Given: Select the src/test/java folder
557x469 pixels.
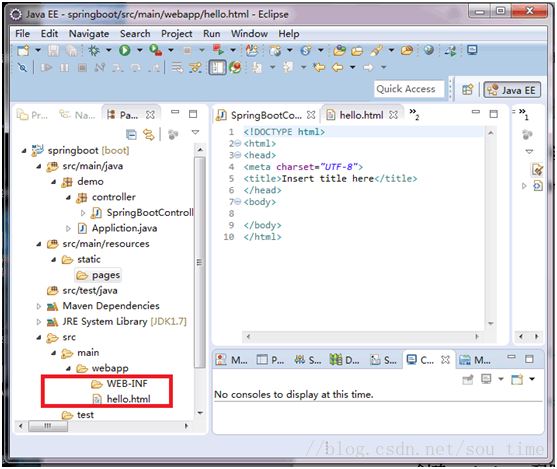Looking at the screenshot, I should (82, 291).
